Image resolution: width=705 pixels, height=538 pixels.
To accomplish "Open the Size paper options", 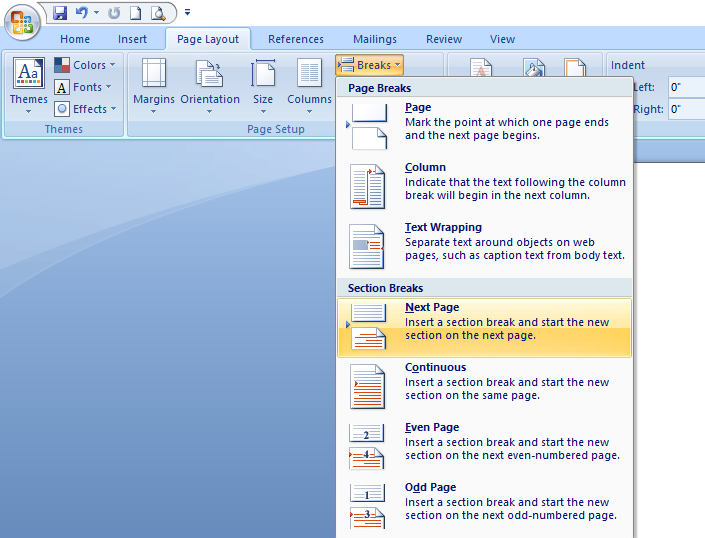I will [x=263, y=85].
